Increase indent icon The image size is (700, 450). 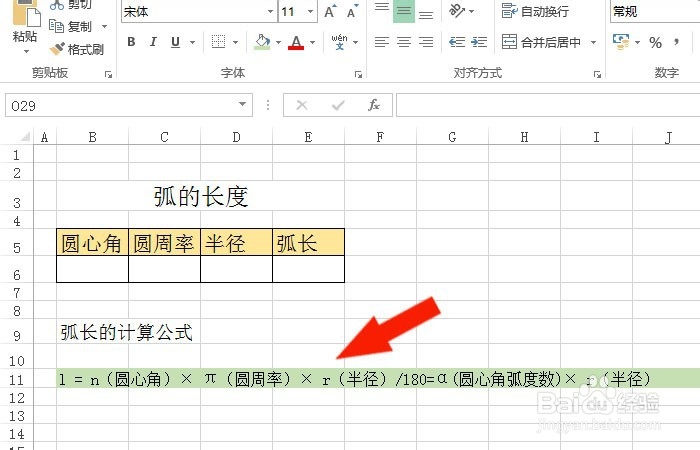click(x=479, y=42)
